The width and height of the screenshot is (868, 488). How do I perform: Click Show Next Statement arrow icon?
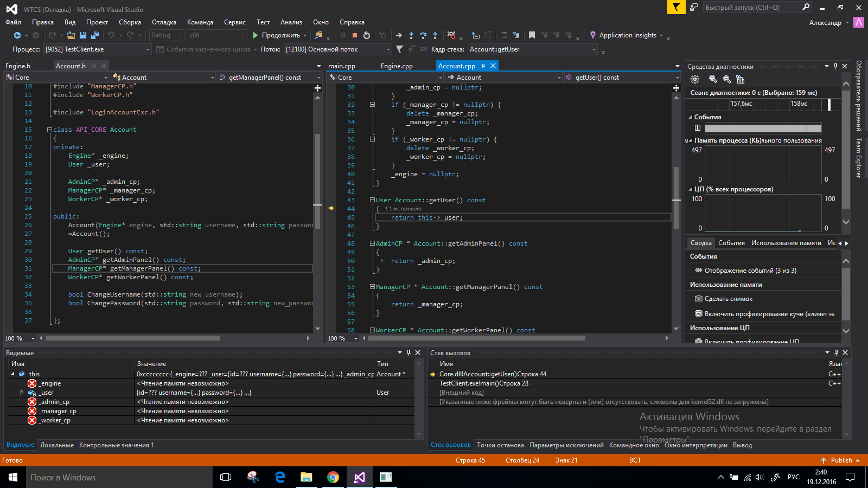pyautogui.click(x=399, y=35)
